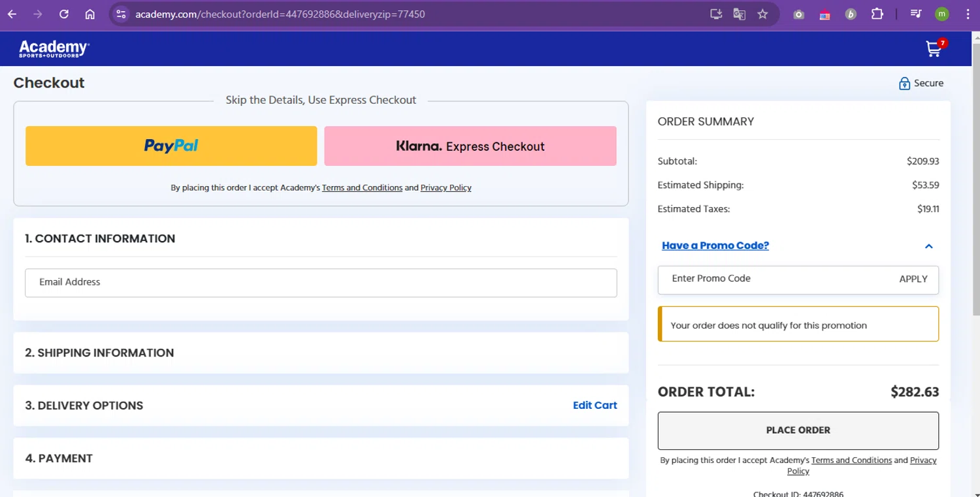The width and height of the screenshot is (980, 497).
Task: Focus the Email Address field
Action: pyautogui.click(x=321, y=283)
